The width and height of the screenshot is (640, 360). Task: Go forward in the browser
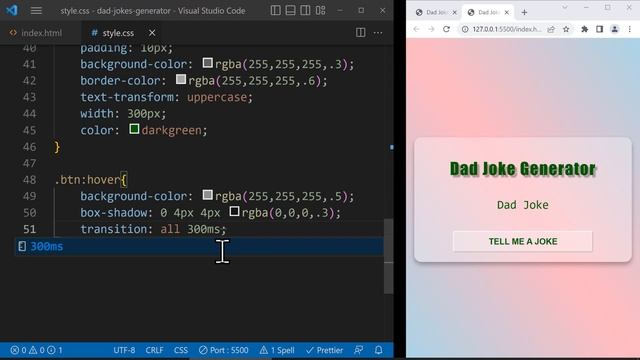coord(431,29)
